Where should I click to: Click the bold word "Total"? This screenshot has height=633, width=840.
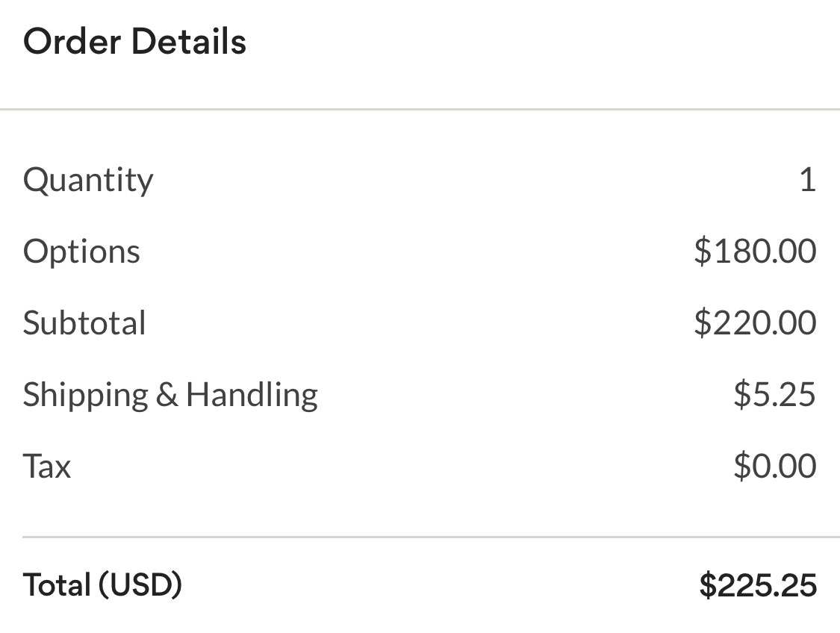[56, 584]
